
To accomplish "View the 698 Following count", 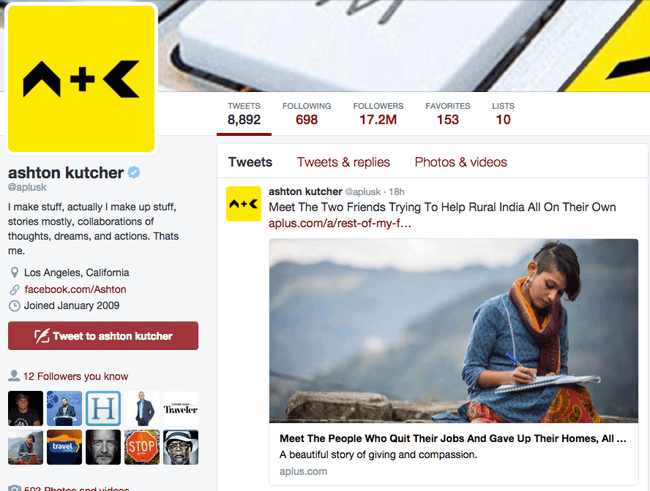I will coord(306,114).
